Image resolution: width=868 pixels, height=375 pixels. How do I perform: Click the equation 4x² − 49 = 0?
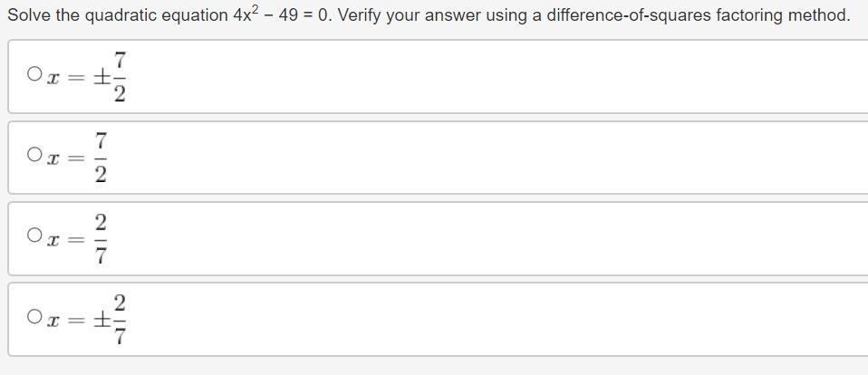pyautogui.click(x=281, y=14)
